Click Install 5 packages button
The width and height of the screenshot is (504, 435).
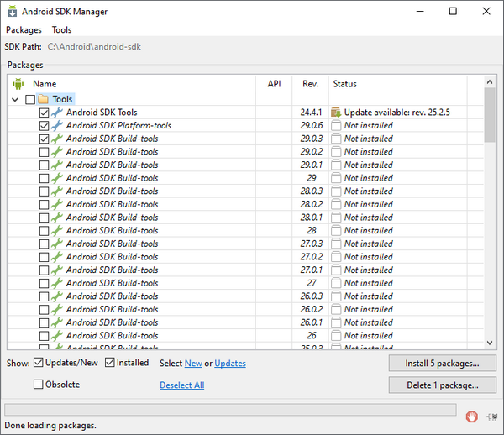pyautogui.click(x=443, y=363)
